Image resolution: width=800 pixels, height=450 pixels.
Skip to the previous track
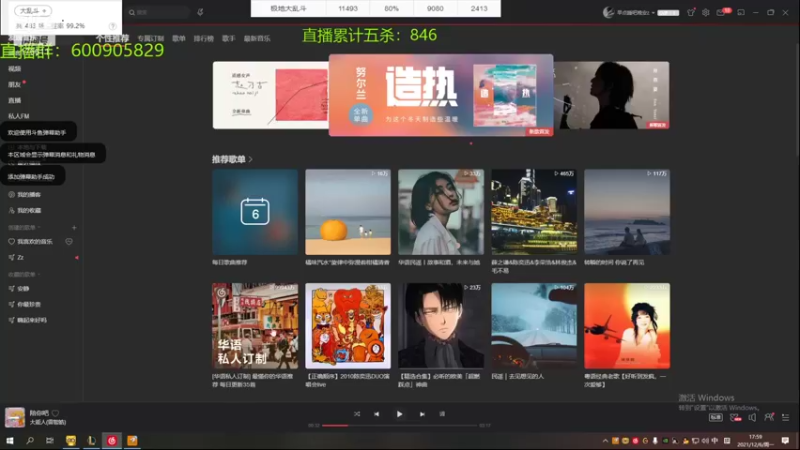click(377, 414)
